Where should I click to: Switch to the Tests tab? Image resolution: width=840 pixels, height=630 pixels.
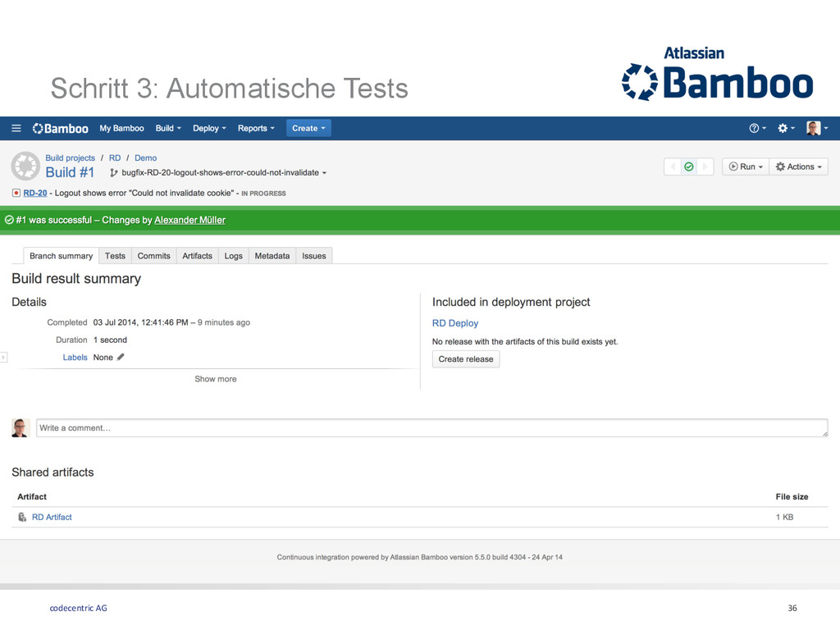tap(115, 256)
